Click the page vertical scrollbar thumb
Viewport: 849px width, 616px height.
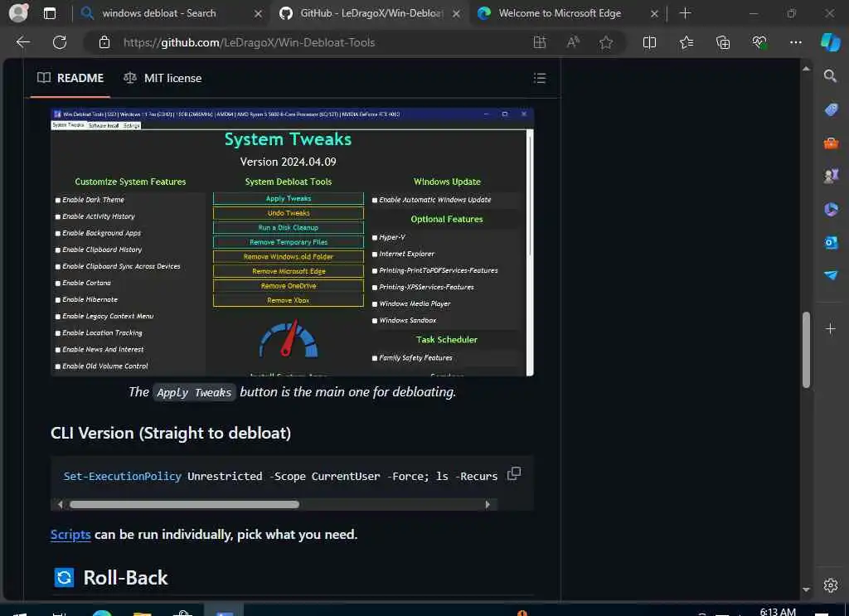point(806,350)
